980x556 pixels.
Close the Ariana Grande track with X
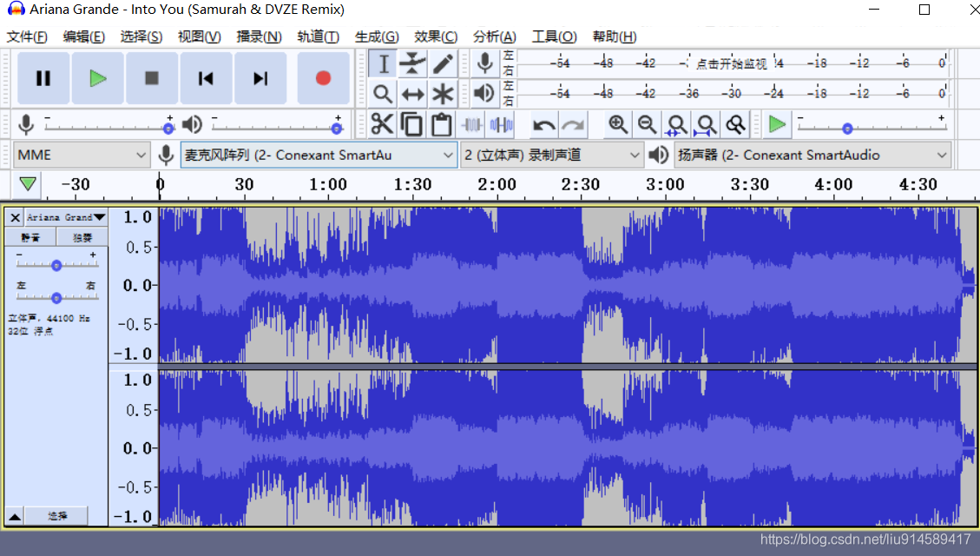tap(15, 218)
